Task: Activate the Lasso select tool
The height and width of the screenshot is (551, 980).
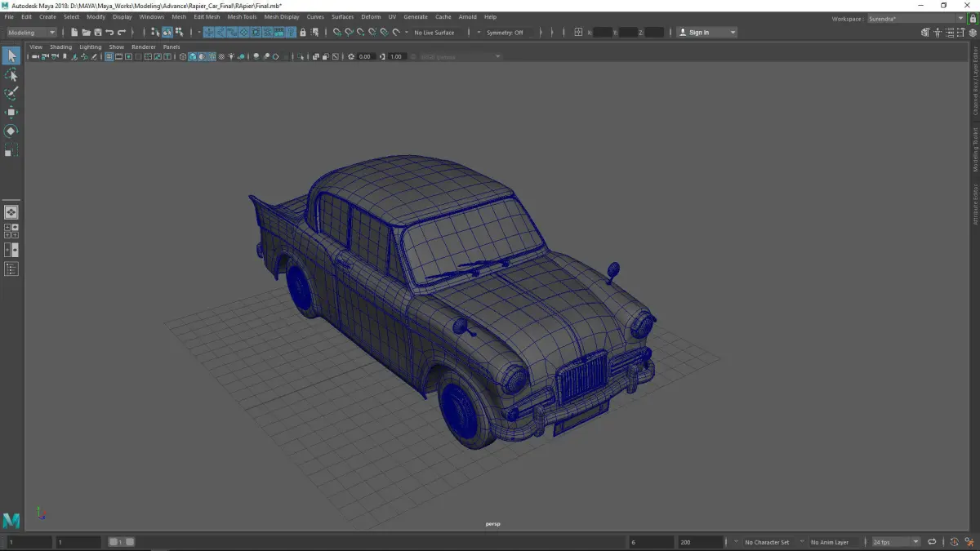Action: (x=11, y=74)
